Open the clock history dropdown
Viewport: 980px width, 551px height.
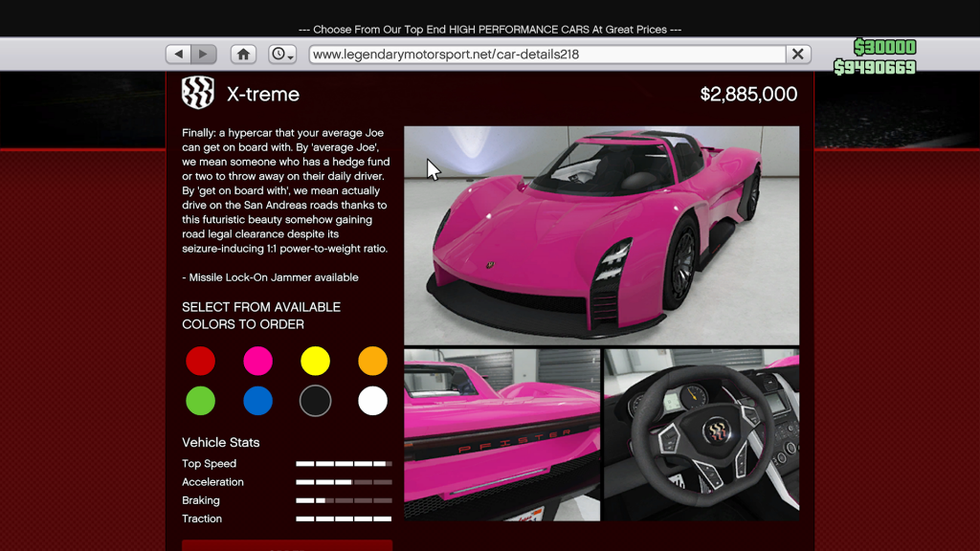[x=282, y=55]
